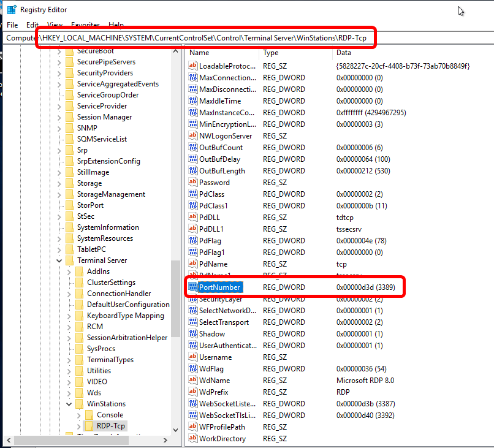Select the WebSocketListe... value name
Viewport: 494px width, 448px height.
point(227,404)
